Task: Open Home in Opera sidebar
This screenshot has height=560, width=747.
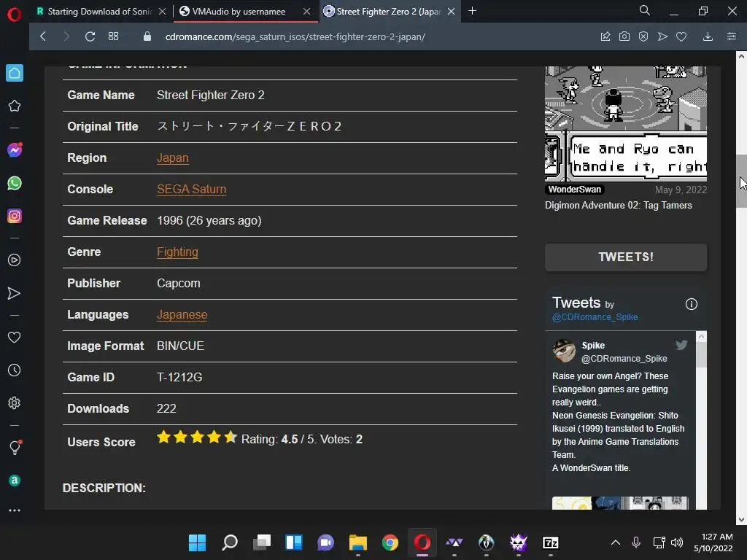Action: pos(15,73)
